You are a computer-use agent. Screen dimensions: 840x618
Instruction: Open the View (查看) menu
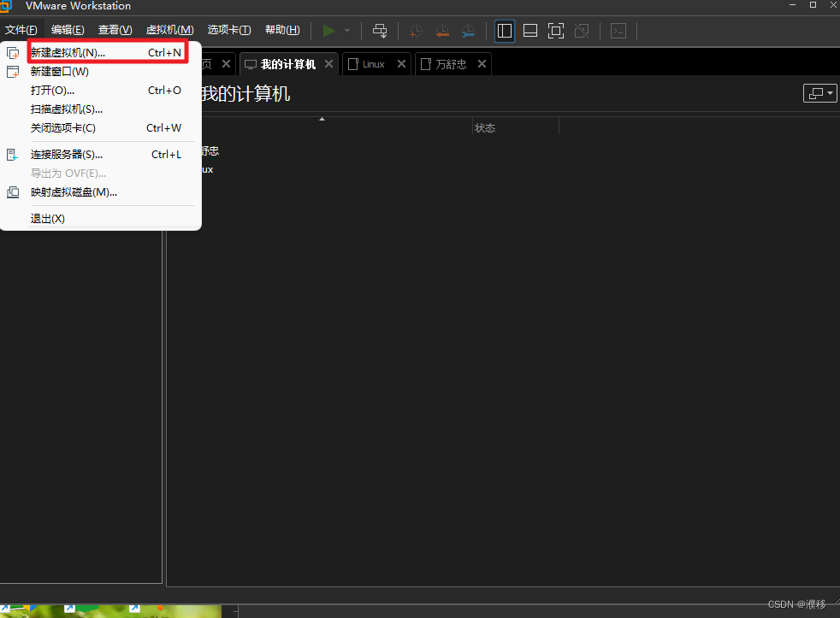tap(115, 30)
